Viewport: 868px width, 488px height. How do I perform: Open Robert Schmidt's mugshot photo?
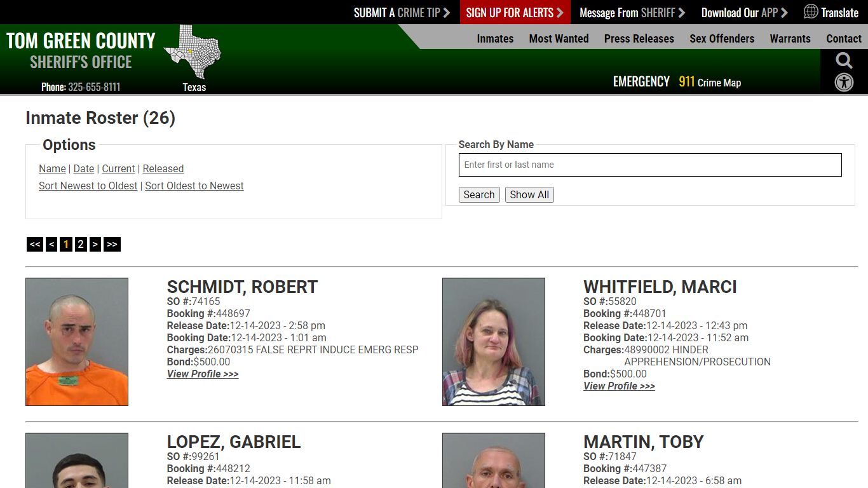pyautogui.click(x=77, y=342)
